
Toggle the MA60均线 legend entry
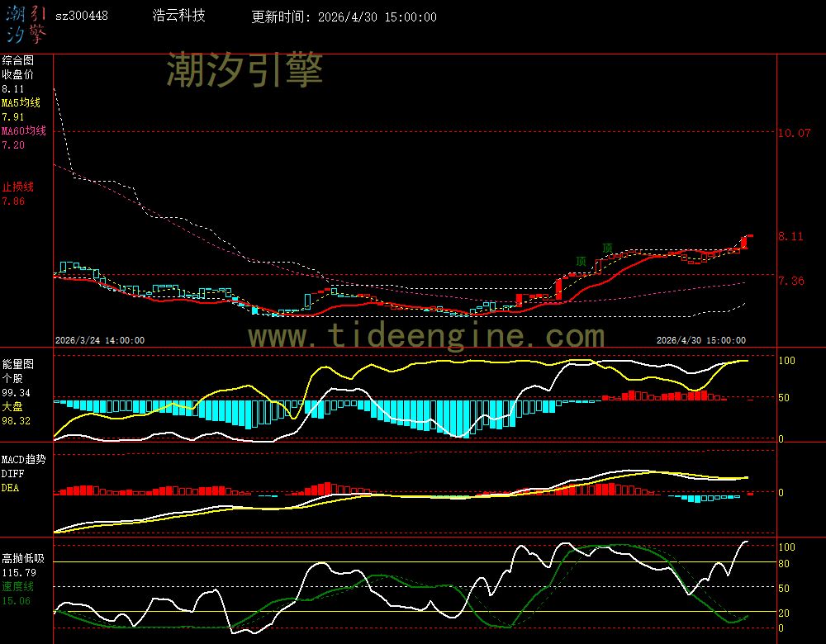(x=23, y=130)
